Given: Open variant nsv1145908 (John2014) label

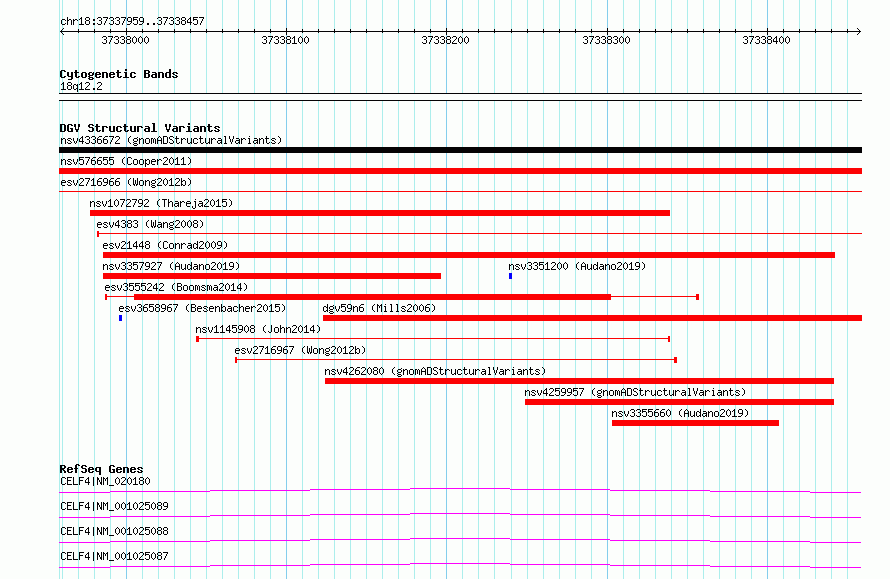Looking at the screenshot, I should [258, 329].
